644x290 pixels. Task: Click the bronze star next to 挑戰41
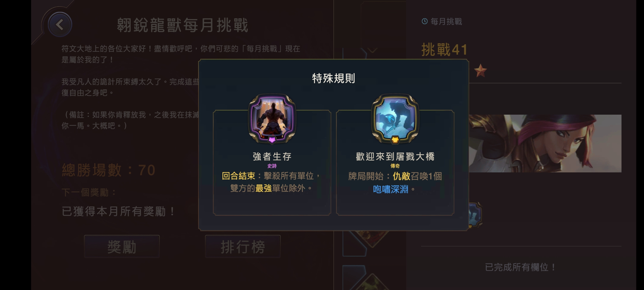point(480,71)
